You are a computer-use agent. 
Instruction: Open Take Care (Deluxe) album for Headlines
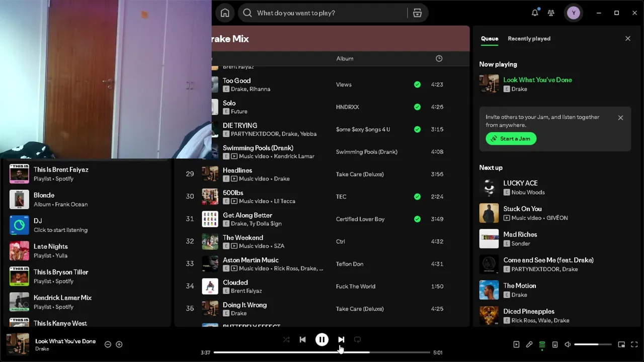point(360,174)
